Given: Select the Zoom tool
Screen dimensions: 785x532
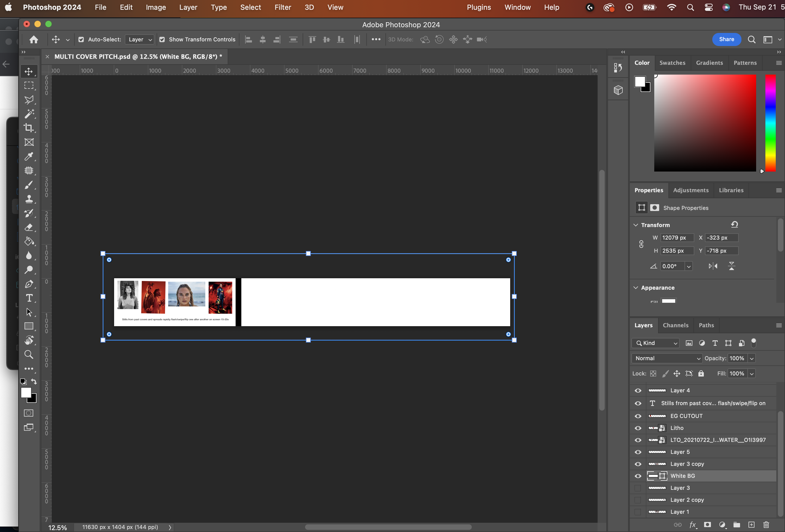Looking at the screenshot, I should [x=29, y=354].
